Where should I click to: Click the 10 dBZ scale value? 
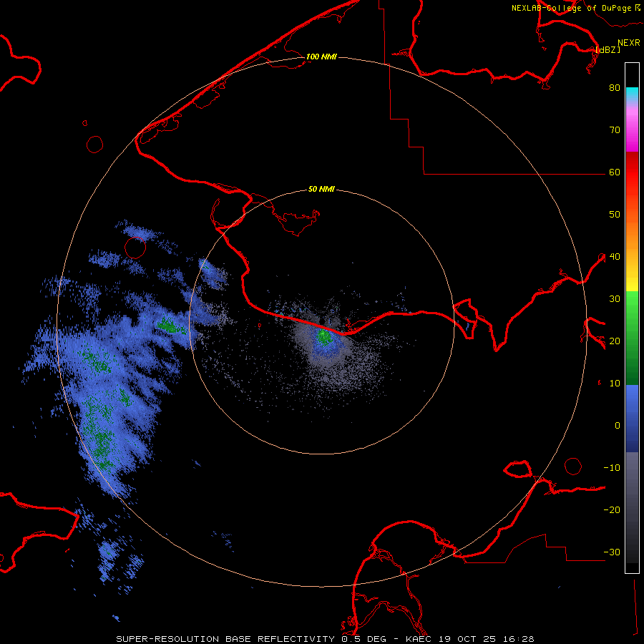coord(615,384)
